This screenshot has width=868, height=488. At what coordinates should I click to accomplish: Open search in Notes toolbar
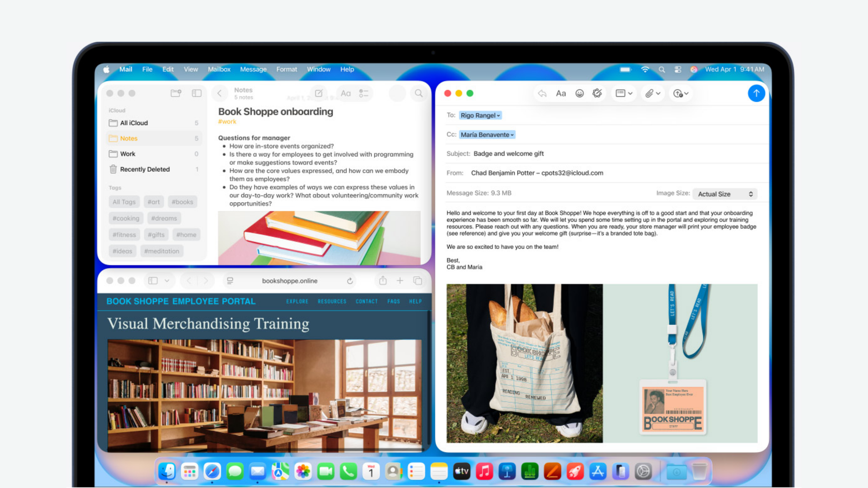click(x=418, y=93)
